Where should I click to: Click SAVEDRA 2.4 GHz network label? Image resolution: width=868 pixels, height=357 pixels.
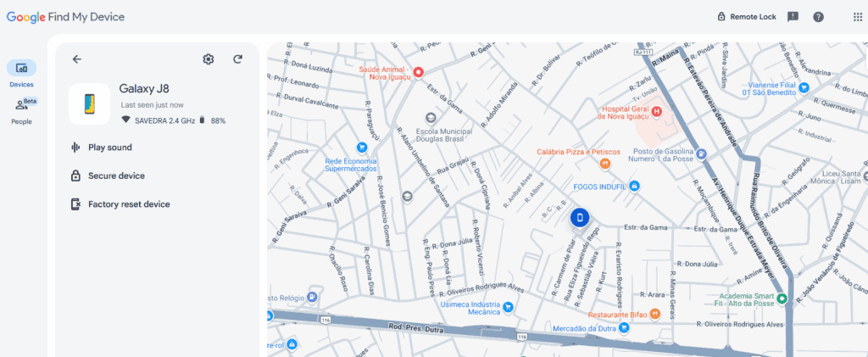coord(165,120)
